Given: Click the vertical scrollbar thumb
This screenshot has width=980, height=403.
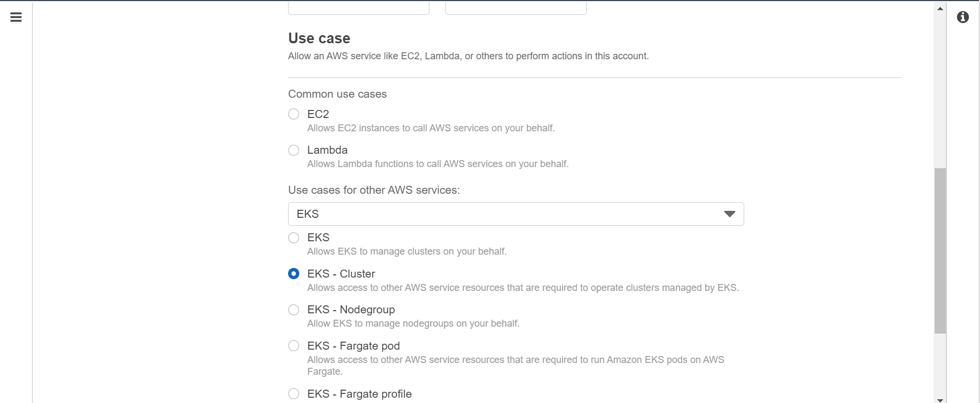Looking at the screenshot, I should [940, 251].
